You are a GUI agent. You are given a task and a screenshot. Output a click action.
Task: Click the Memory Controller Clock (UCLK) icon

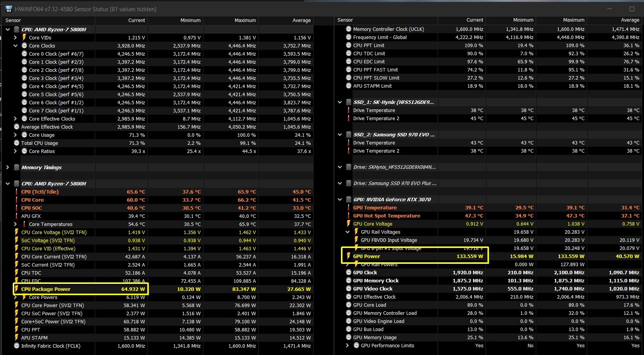(x=349, y=29)
